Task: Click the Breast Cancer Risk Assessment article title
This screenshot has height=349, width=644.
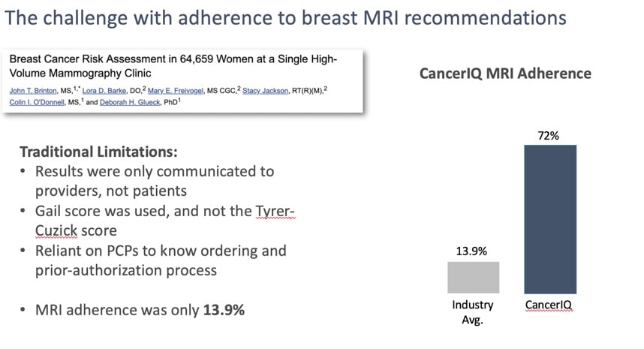Action: tap(173, 66)
